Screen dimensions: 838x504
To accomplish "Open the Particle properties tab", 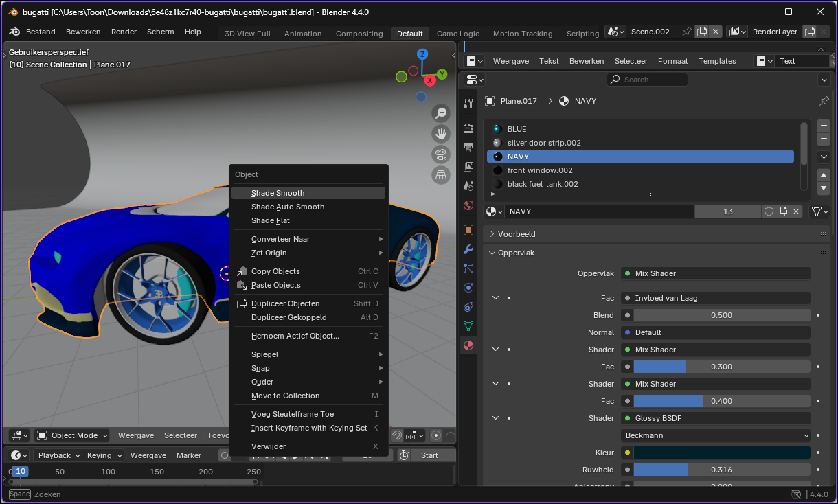I will point(468,268).
